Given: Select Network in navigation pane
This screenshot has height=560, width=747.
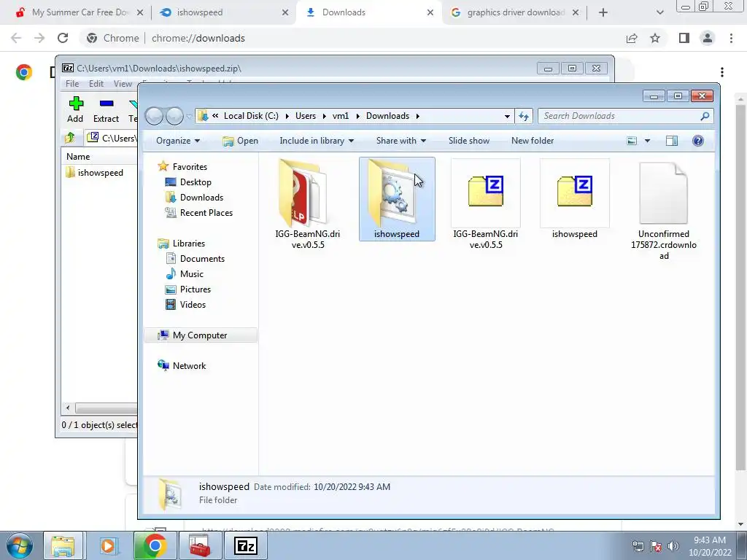Looking at the screenshot, I should [189, 366].
